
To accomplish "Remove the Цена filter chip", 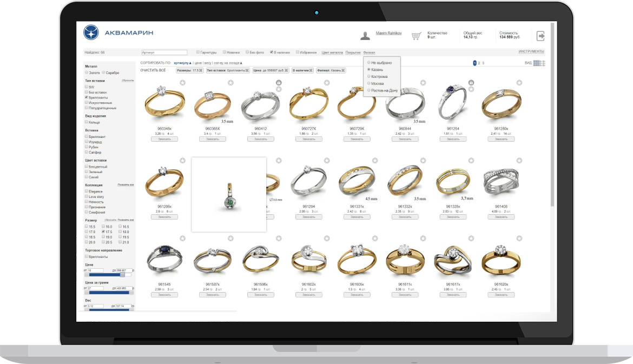I will [x=286, y=70].
